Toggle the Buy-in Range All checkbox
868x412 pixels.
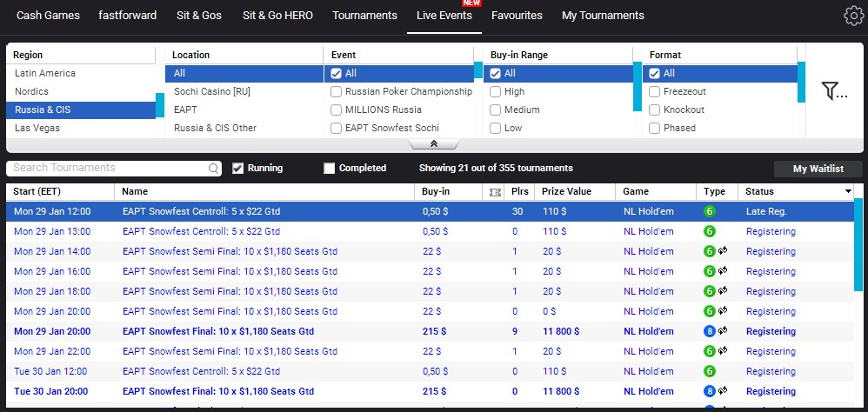click(496, 73)
